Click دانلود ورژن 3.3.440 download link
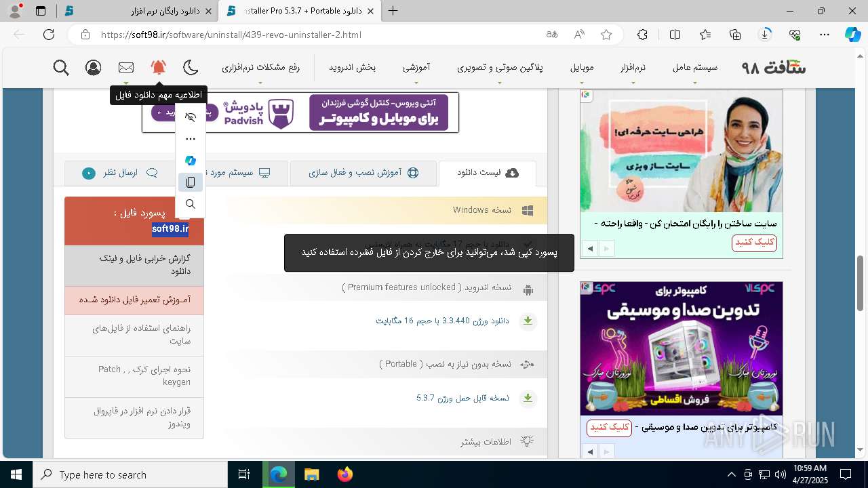 [x=442, y=321]
